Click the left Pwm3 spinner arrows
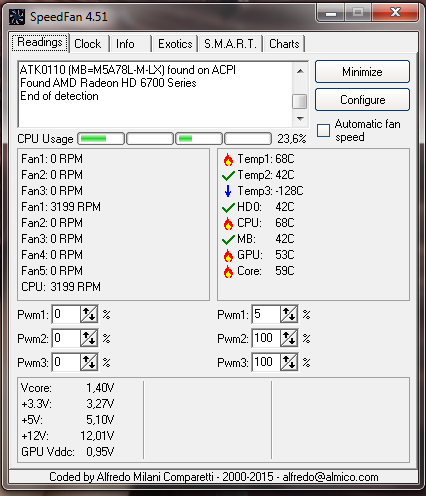The width and height of the screenshot is (426, 496). pos(89,362)
